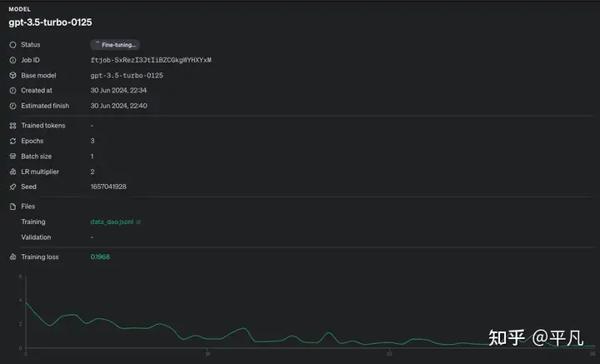Click external link icon beside data_dao.jsonl
This screenshot has height=364, width=600.
coord(138,222)
